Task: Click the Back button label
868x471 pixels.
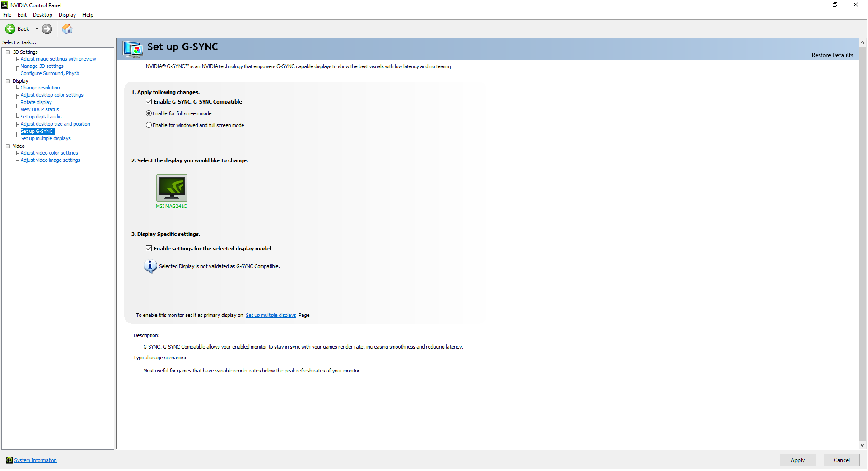Action: pyautogui.click(x=23, y=29)
